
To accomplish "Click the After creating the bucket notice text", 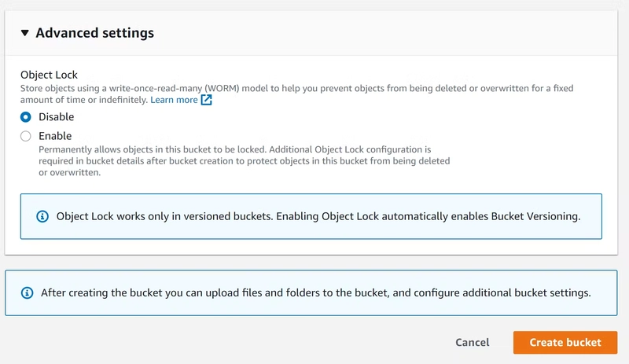I will coord(316,293).
